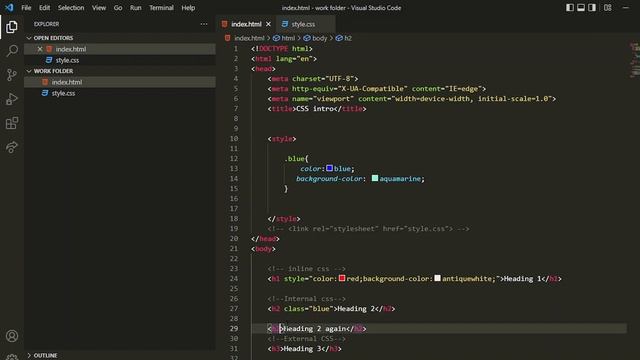Open the Extensions view icon
The image size is (640, 360).
pyautogui.click(x=12, y=123)
